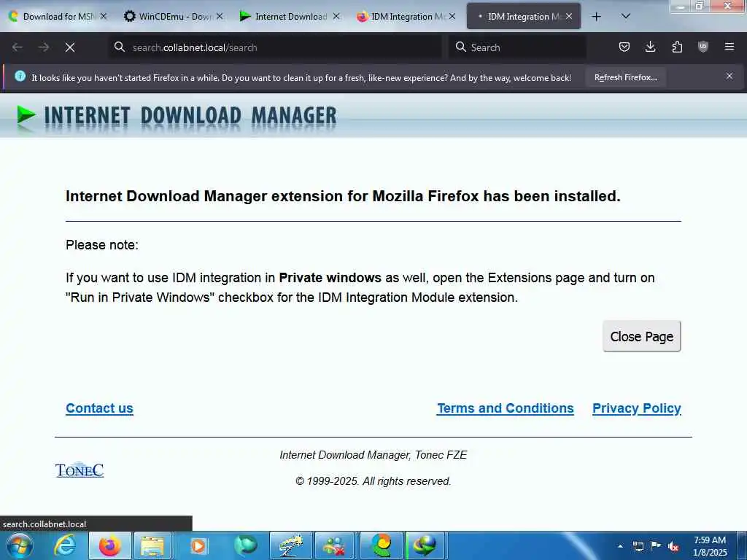
Task: Go forward to the next page
Action: pyautogui.click(x=44, y=47)
